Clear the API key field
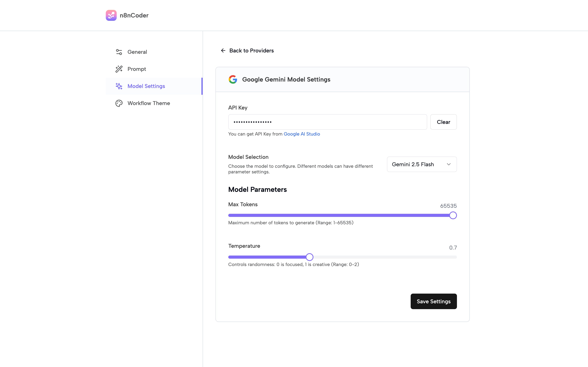This screenshot has width=588, height=367. click(x=443, y=122)
